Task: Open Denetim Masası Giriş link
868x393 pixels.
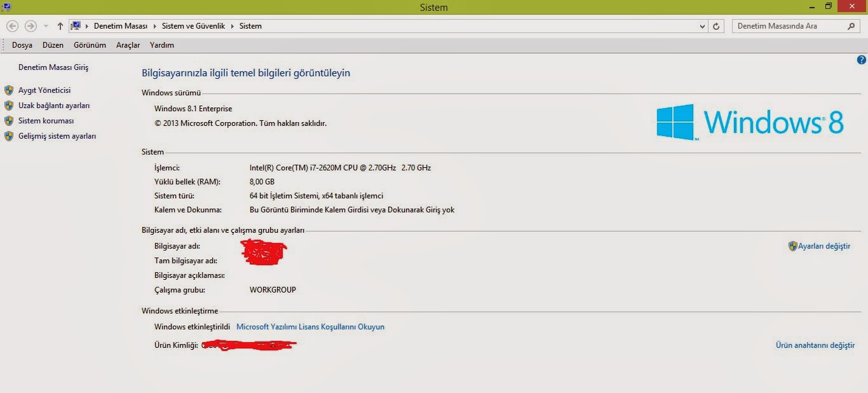Action: click(x=53, y=67)
